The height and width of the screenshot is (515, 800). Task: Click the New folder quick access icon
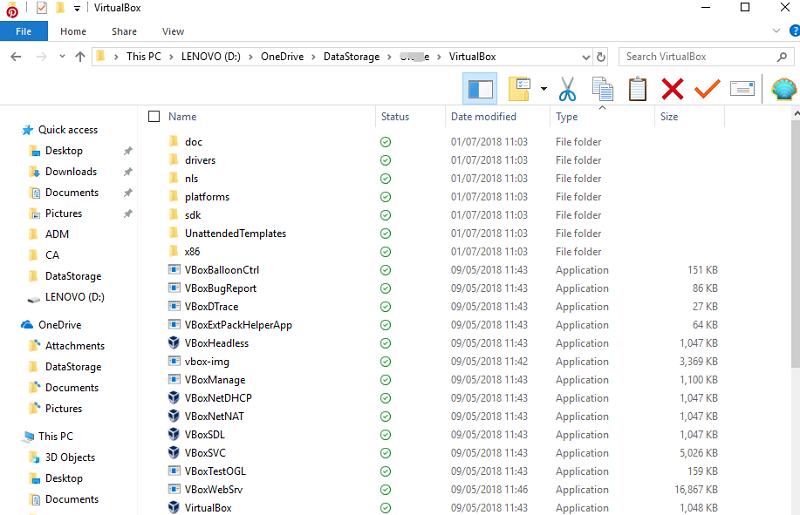click(60, 8)
